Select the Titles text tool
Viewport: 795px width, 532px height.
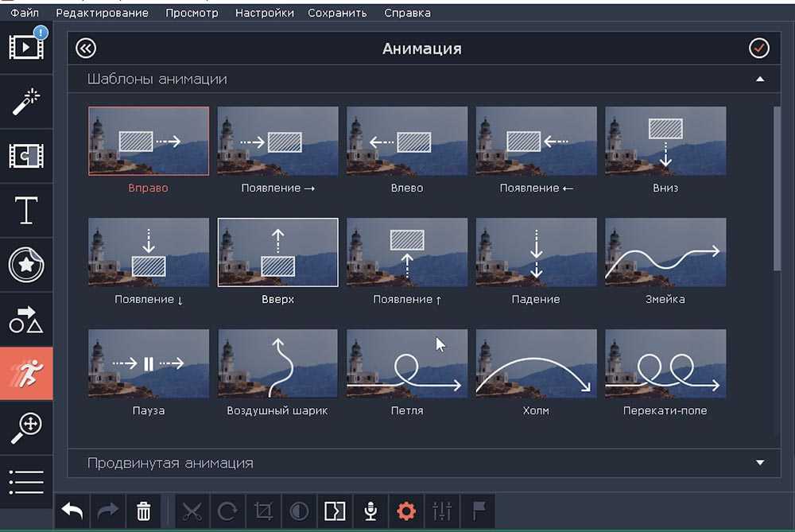click(x=26, y=211)
